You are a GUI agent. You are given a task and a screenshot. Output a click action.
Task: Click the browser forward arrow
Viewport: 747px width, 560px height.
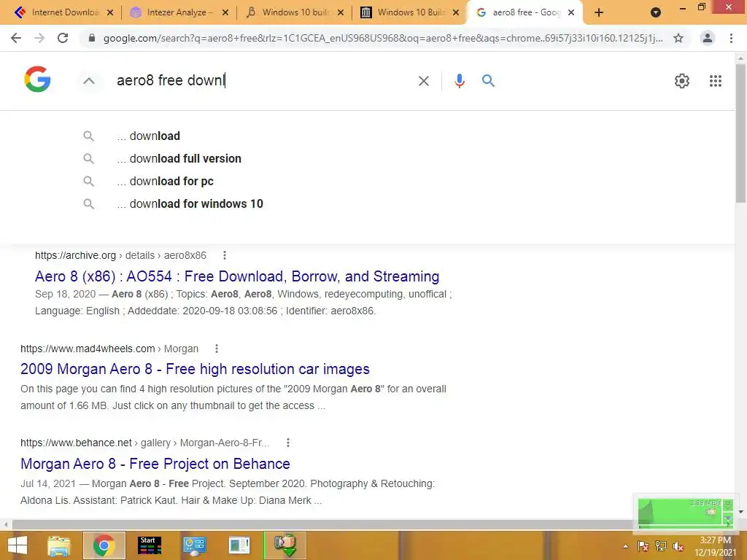pyautogui.click(x=39, y=38)
